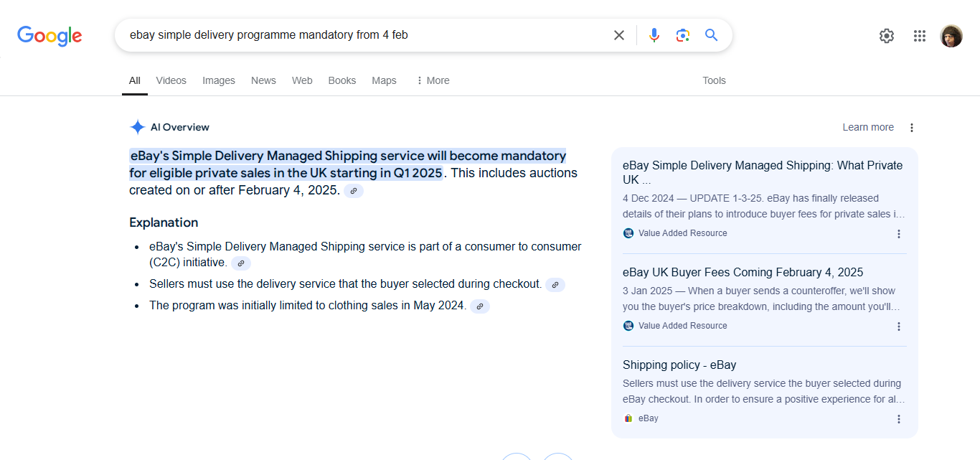This screenshot has height=460, width=980.
Task: Click the '3 Jan 2025' counteroffer snippet
Action: pyautogui.click(x=761, y=299)
